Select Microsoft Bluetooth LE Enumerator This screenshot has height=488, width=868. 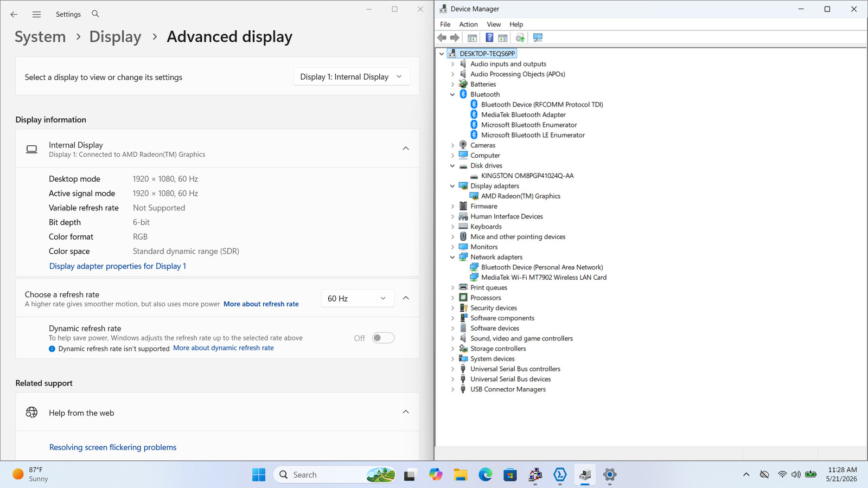(533, 135)
